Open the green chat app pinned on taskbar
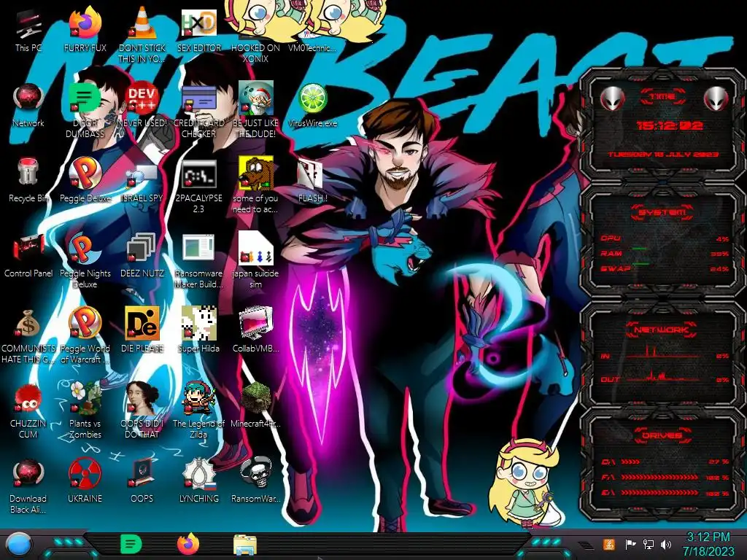 [x=131, y=544]
